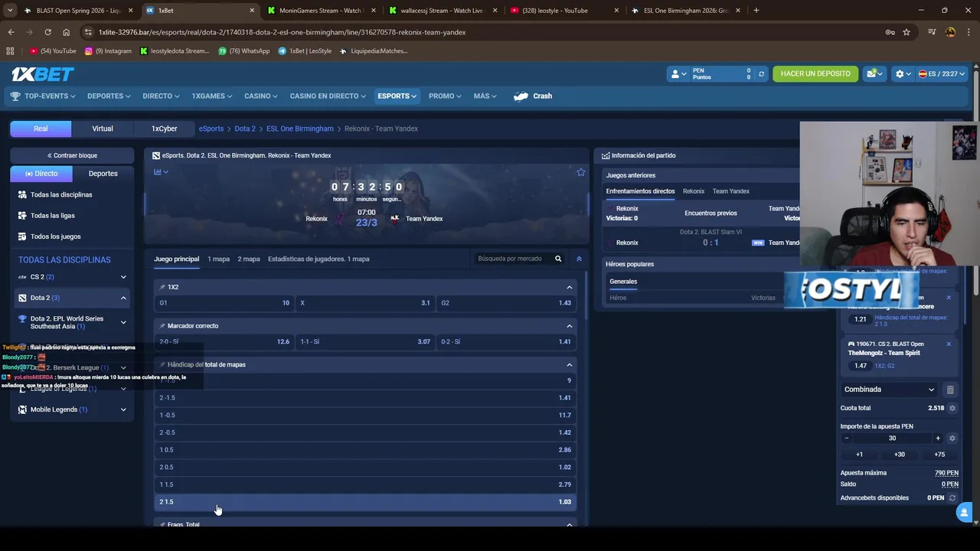
Task: Switch to 1xCyber mode
Action: pos(164,129)
